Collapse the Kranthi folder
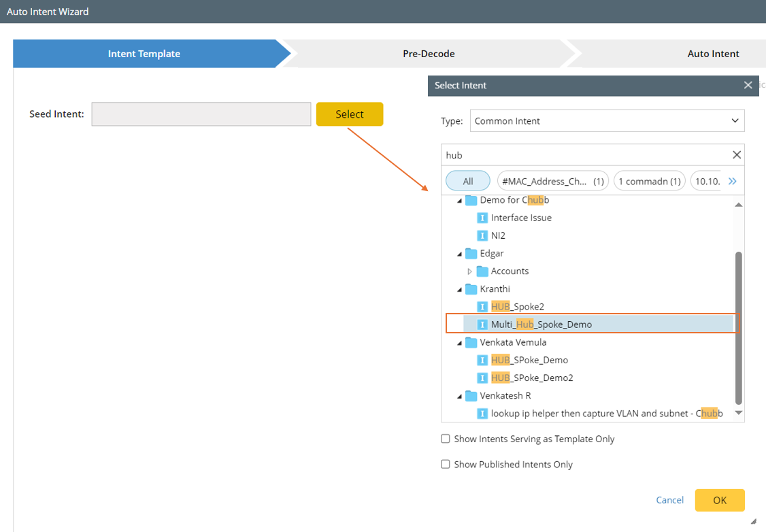This screenshot has height=532, width=766. tap(459, 289)
